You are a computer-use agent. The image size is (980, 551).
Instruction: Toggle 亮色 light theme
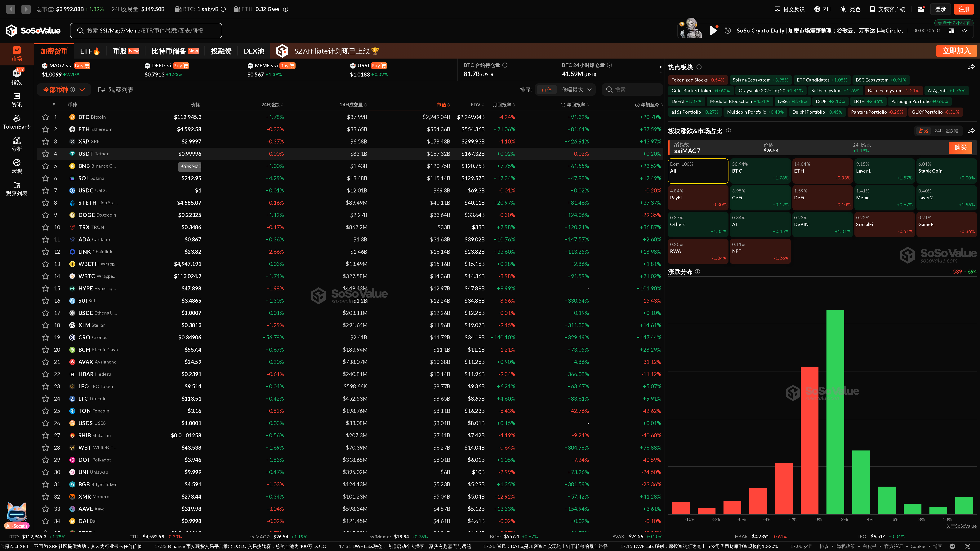[x=850, y=9]
